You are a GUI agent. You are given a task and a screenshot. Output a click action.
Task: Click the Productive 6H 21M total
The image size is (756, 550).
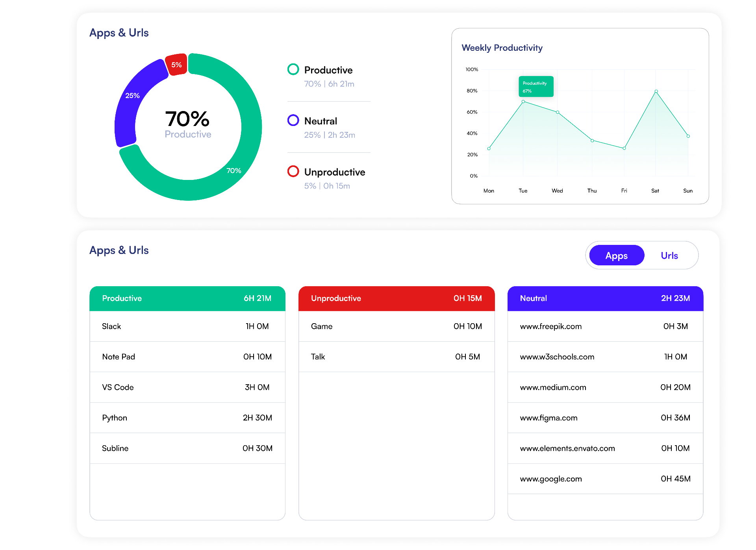(258, 298)
